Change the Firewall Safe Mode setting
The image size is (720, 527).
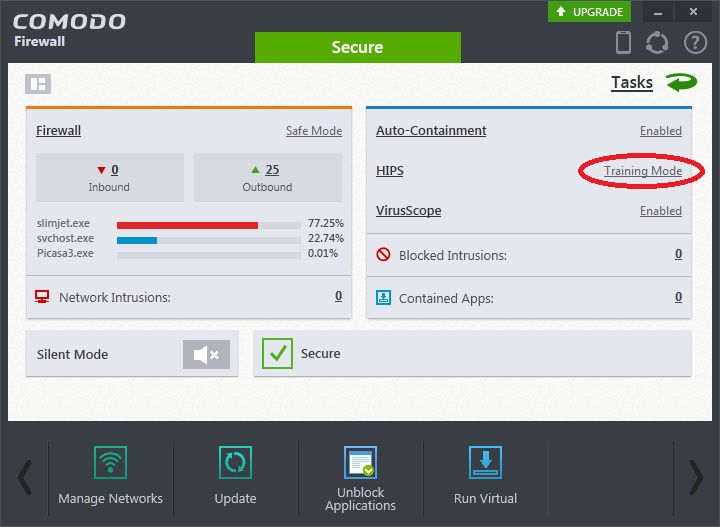tap(314, 131)
